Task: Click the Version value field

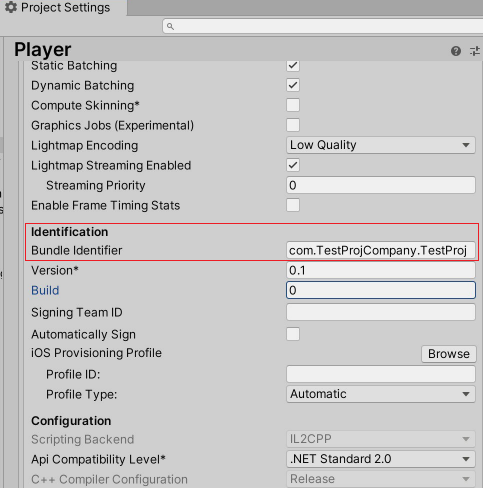Action: coord(381,270)
